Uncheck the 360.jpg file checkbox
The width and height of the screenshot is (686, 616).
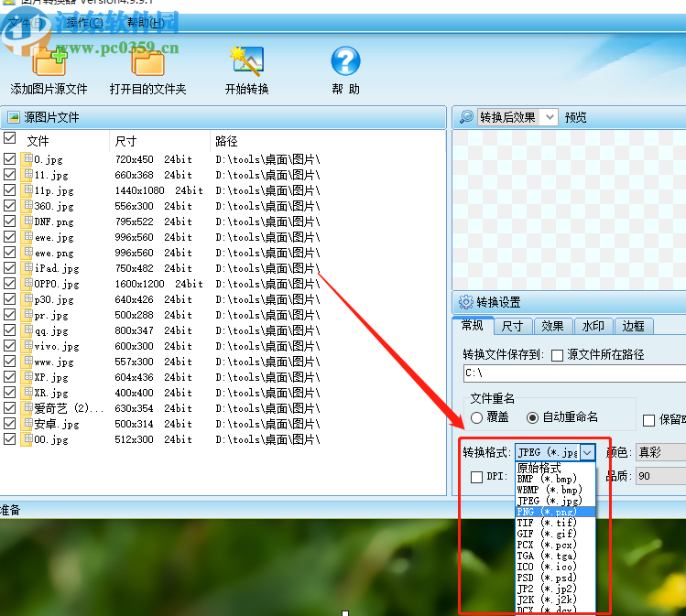click(x=10, y=205)
